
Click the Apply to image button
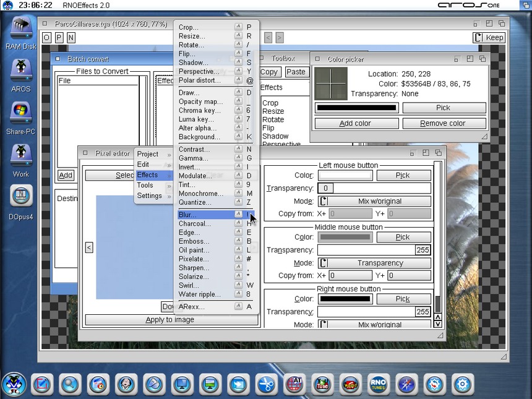point(170,320)
